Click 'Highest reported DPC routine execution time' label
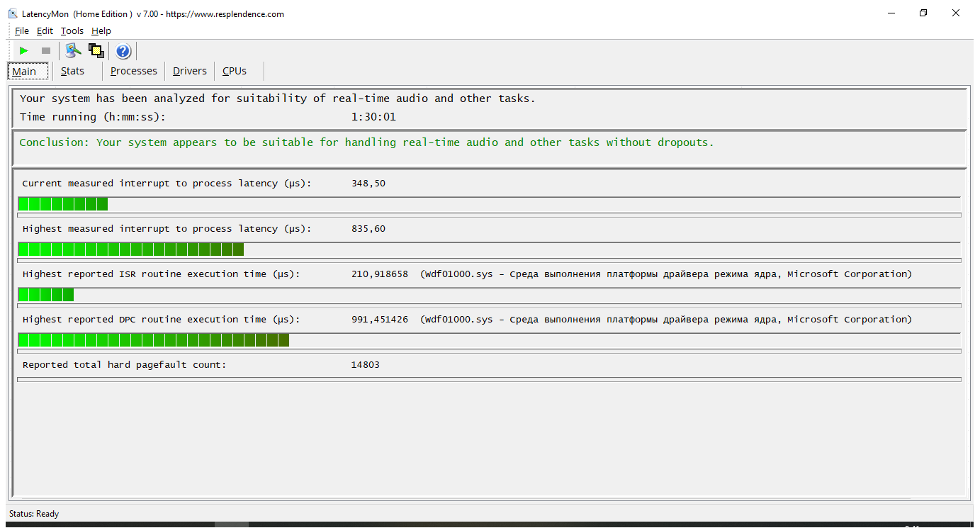The image size is (980, 528). pos(162,320)
